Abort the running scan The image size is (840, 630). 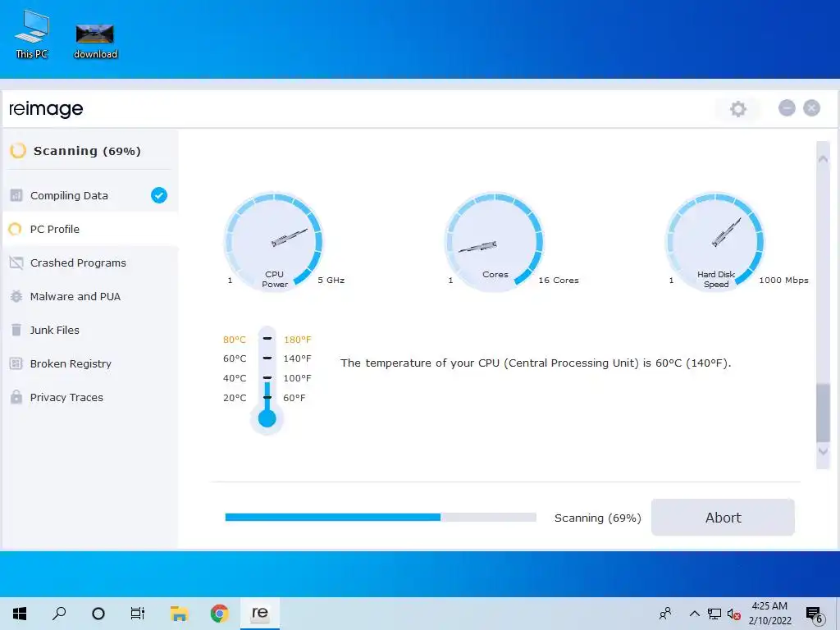pos(723,518)
